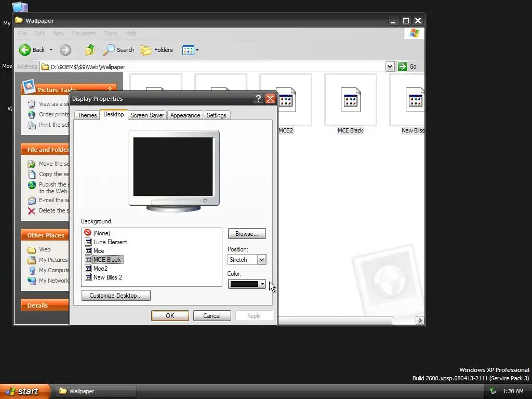
Task: Click the Display Properties help question icon
Action: pos(258,99)
